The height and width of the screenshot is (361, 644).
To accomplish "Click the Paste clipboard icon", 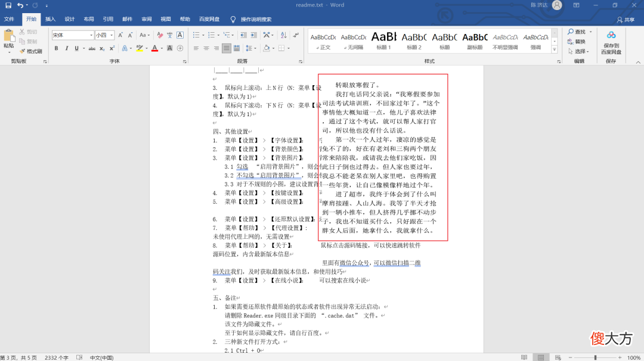I will (8, 35).
